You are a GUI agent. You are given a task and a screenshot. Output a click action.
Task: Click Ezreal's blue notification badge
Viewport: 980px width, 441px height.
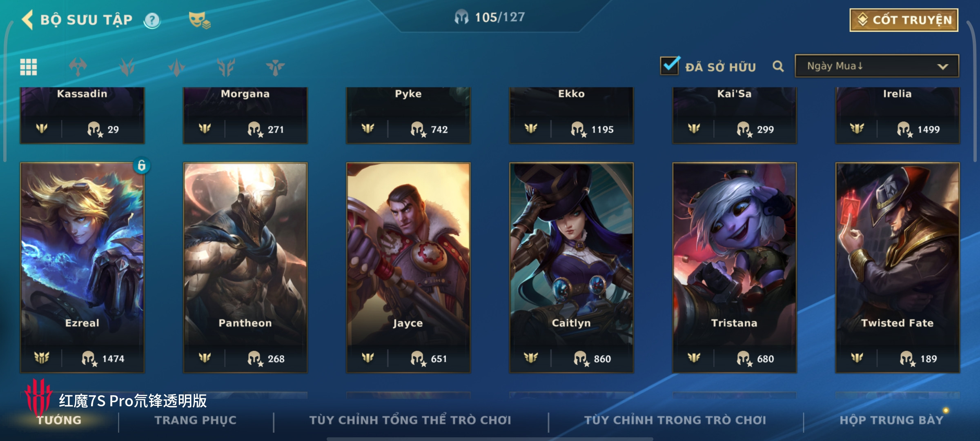(x=142, y=165)
